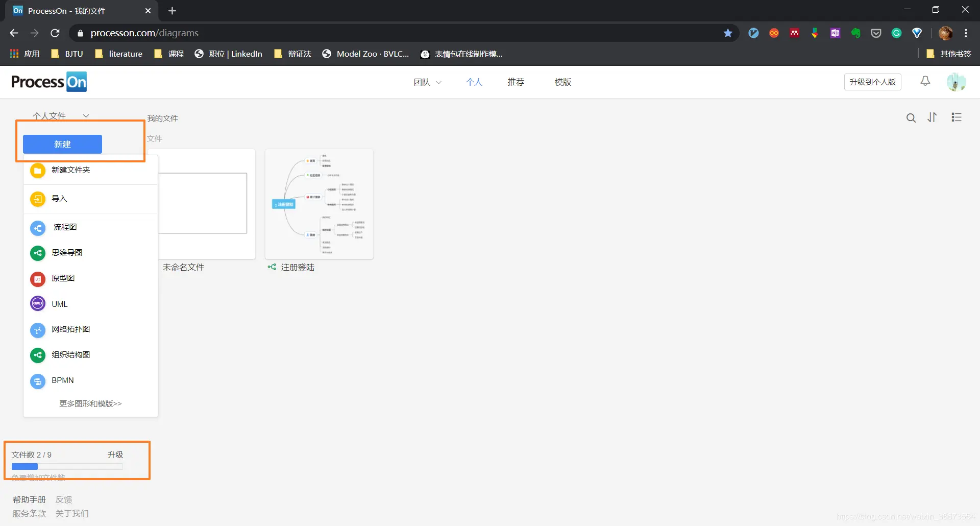
Task: Click the browser reload icon
Action: pyautogui.click(x=55, y=33)
